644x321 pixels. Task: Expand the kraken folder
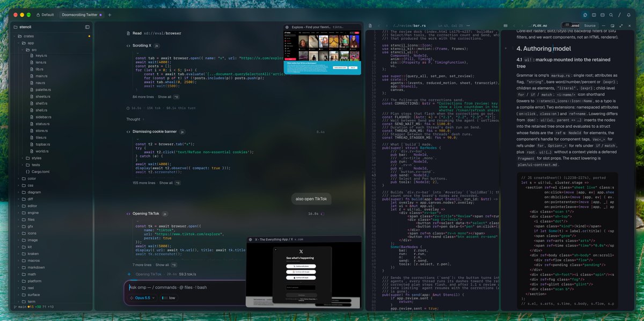(19, 253)
